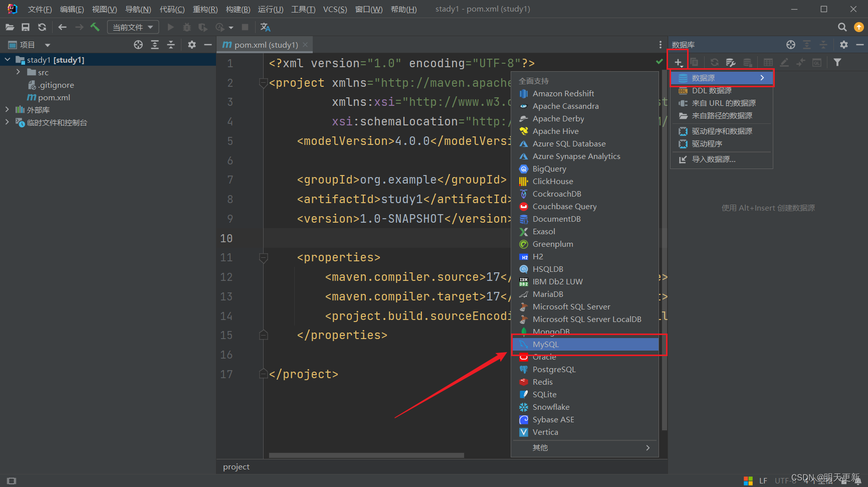The width and height of the screenshot is (868, 487).
Task: Click the reload from disk icon
Action: coord(42,27)
